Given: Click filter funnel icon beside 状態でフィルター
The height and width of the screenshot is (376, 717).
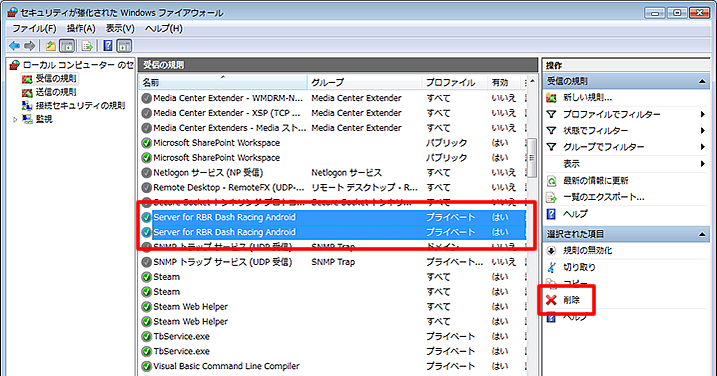Looking at the screenshot, I should pyautogui.click(x=551, y=131).
